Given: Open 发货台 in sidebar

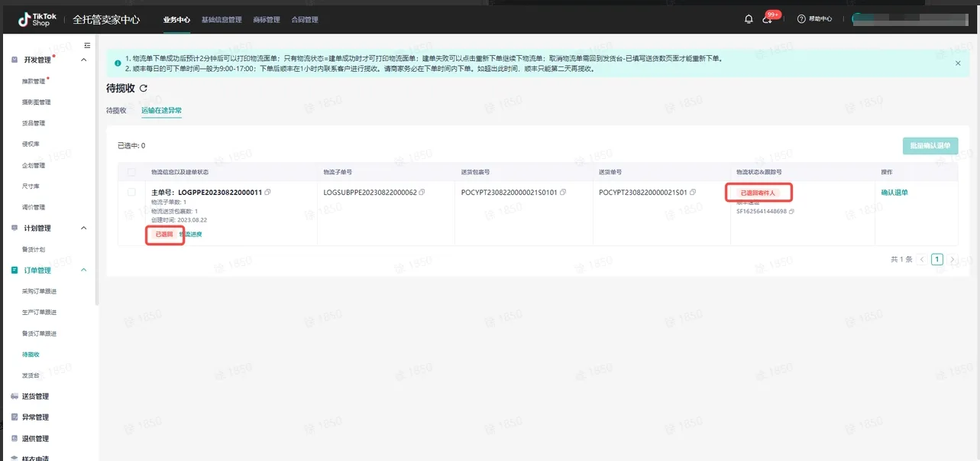Looking at the screenshot, I should tap(31, 375).
